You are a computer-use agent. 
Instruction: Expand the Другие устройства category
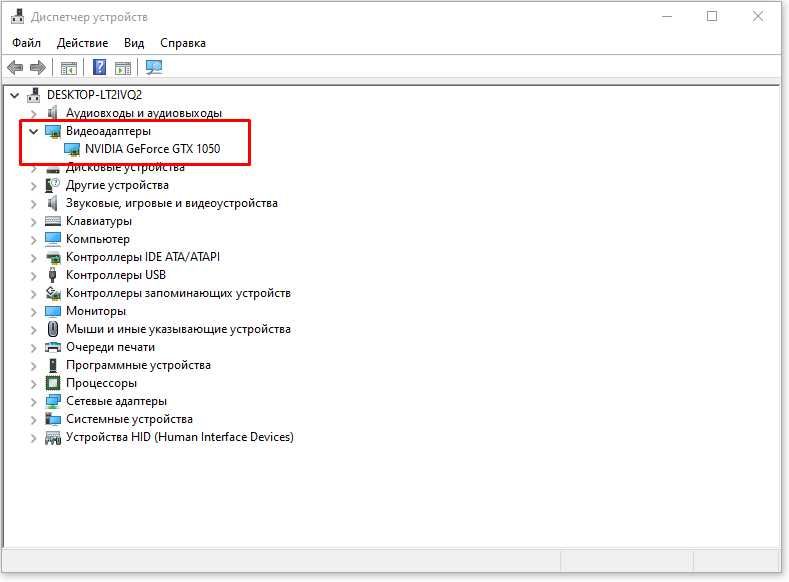tap(33, 186)
